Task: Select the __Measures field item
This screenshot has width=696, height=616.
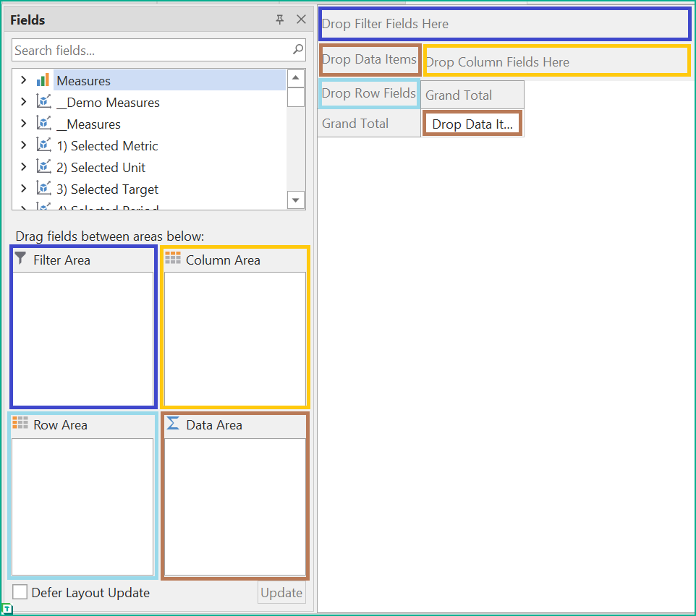Action: click(x=88, y=124)
